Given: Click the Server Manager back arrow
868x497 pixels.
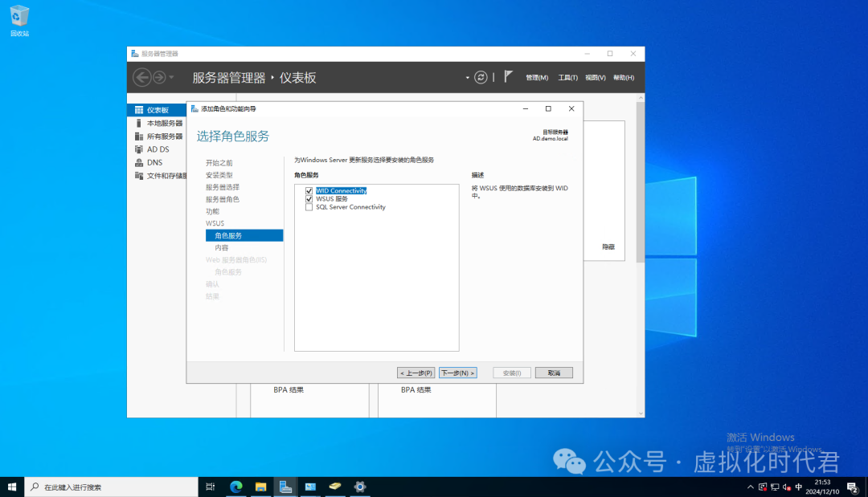Looking at the screenshot, I should tap(142, 77).
